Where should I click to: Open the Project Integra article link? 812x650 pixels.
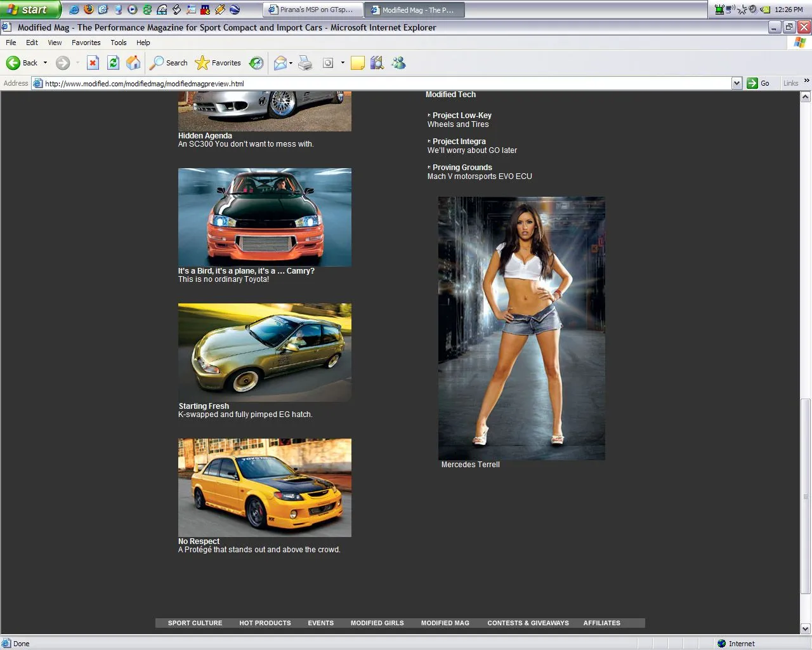coord(459,142)
